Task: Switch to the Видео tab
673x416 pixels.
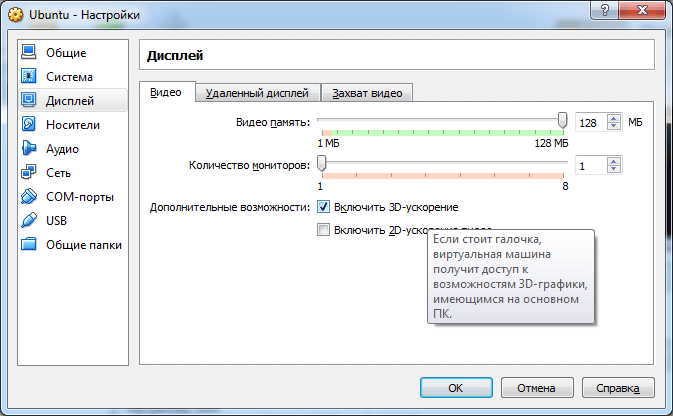Action: tap(166, 92)
